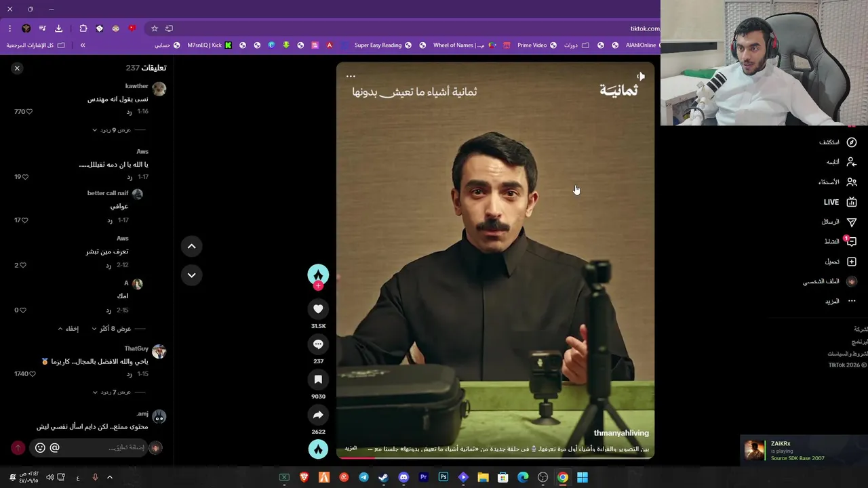Open the M7snEQ | Kick bookmark
Viewport: 868px width, 488px height.
(x=209, y=45)
